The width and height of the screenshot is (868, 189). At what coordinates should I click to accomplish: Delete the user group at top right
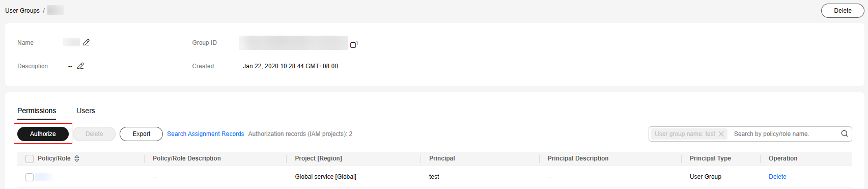pos(843,11)
